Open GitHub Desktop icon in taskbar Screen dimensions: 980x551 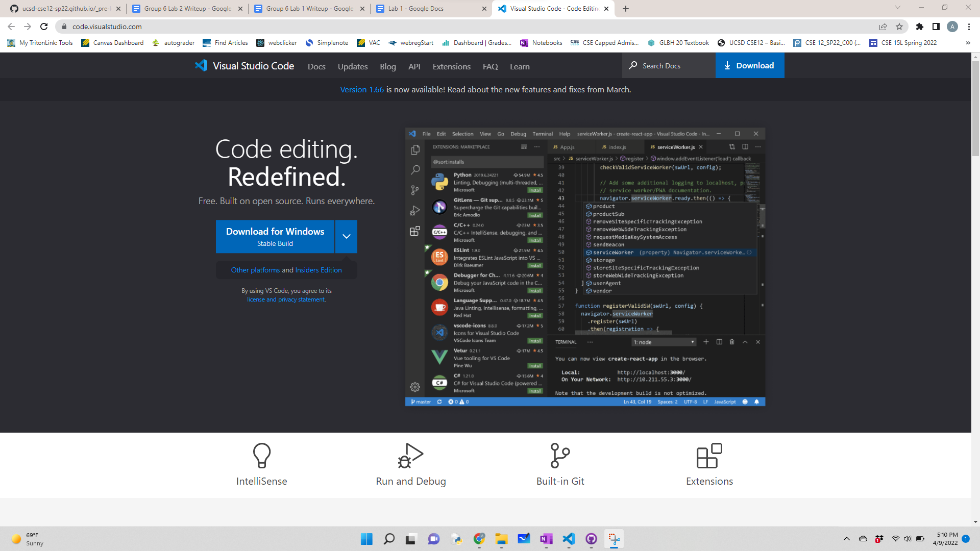click(x=591, y=539)
